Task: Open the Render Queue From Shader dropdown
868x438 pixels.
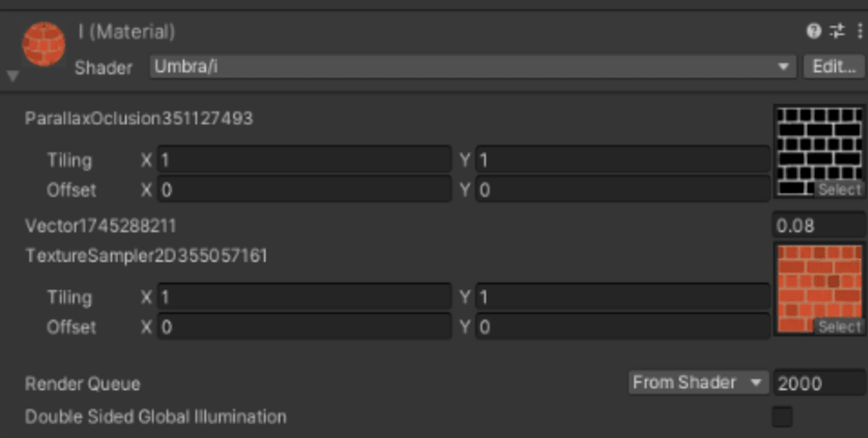Action: (698, 384)
